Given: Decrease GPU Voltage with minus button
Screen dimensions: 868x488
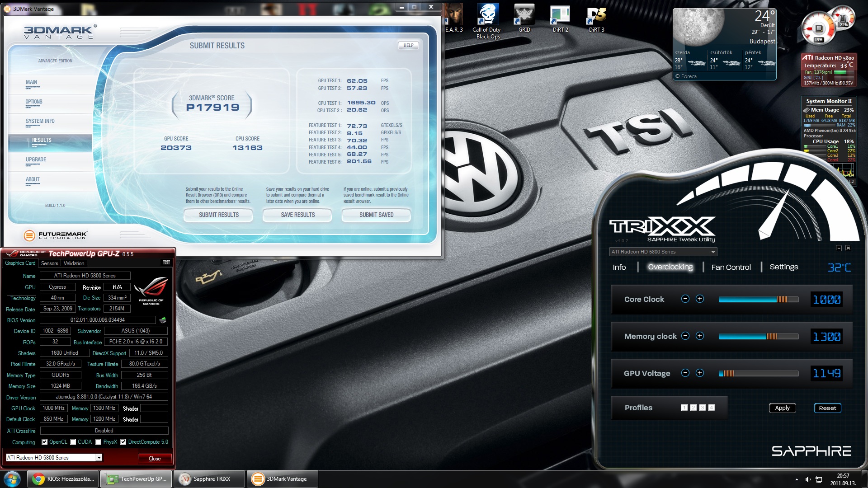Looking at the screenshot, I should pos(685,373).
